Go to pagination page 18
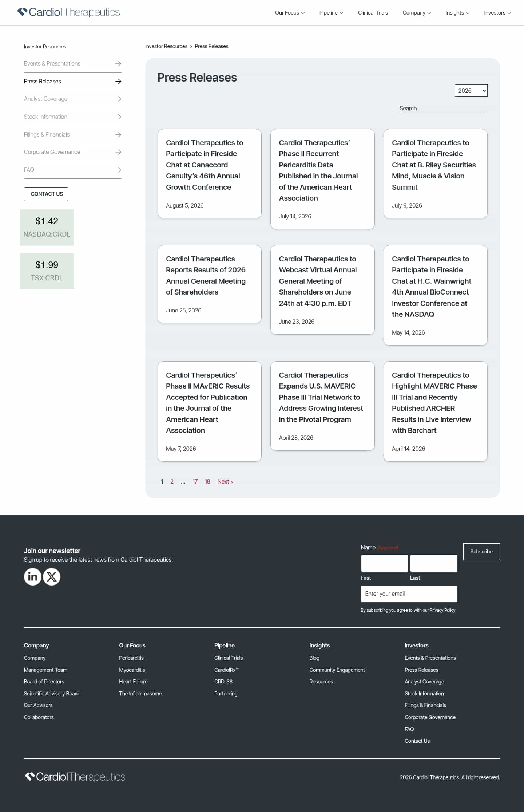Screen dimensions: 524x812 pyautogui.click(x=207, y=481)
